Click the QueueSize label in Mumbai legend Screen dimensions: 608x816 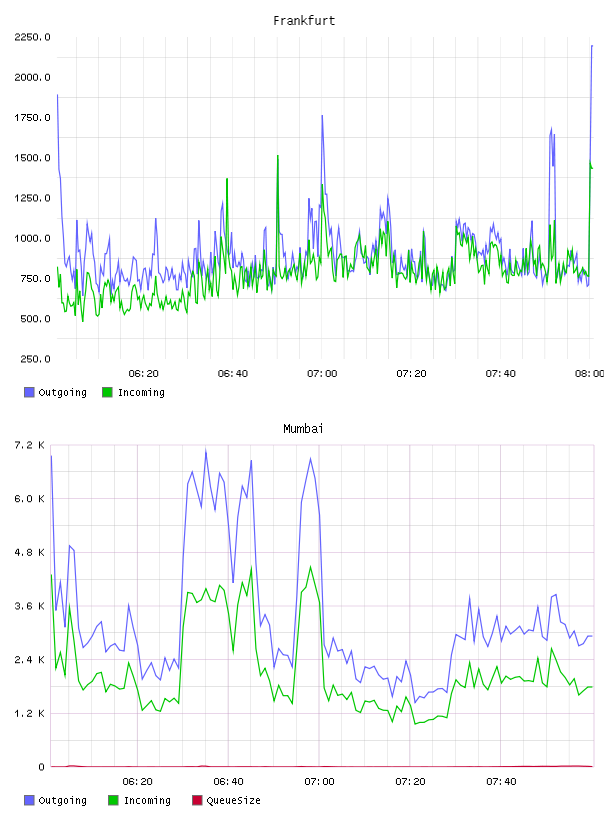pyautogui.click(x=233, y=800)
